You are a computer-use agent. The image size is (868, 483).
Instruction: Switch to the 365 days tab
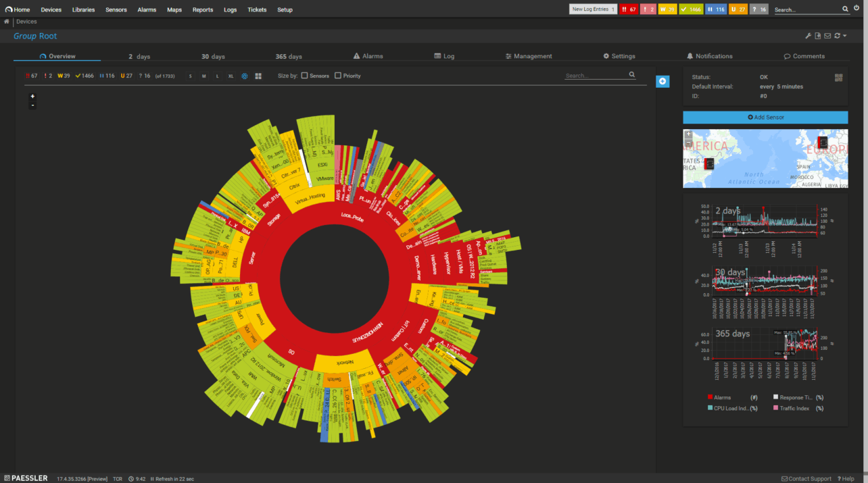[x=289, y=56]
